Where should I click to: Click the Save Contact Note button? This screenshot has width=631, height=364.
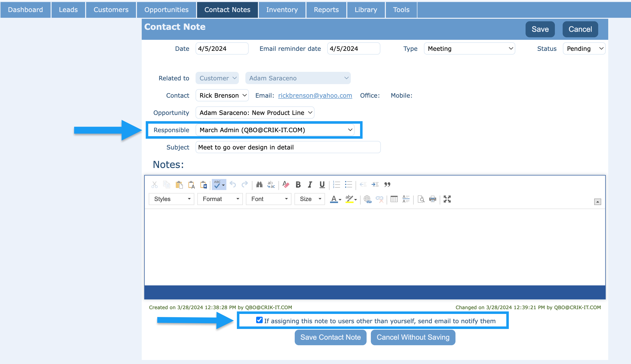coord(330,337)
